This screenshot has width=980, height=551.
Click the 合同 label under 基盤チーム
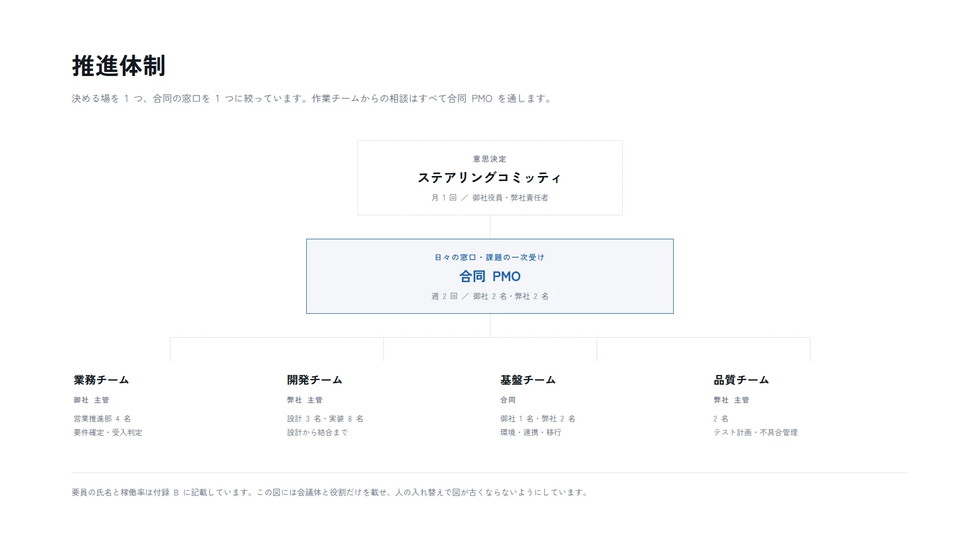pos(508,400)
